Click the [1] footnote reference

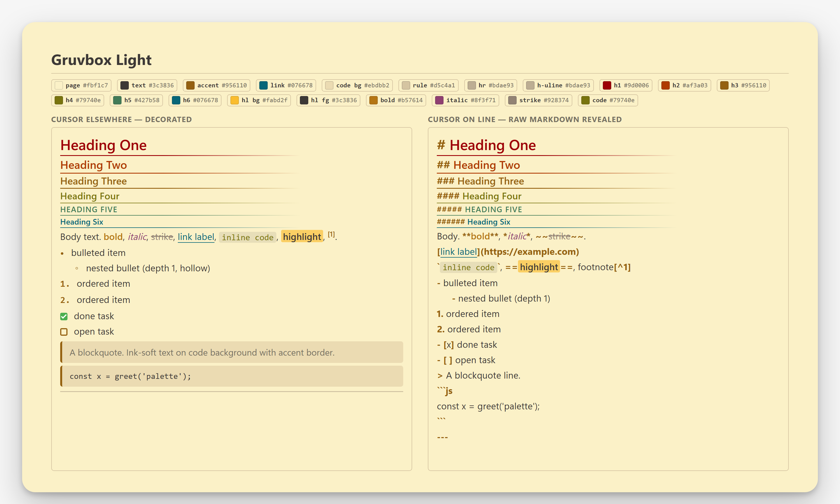pos(332,234)
